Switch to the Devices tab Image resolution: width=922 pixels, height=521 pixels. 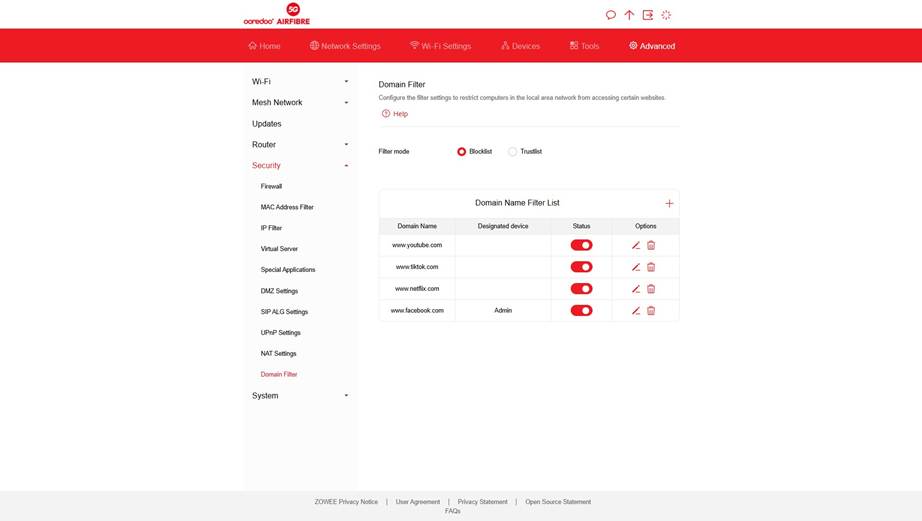pos(520,46)
